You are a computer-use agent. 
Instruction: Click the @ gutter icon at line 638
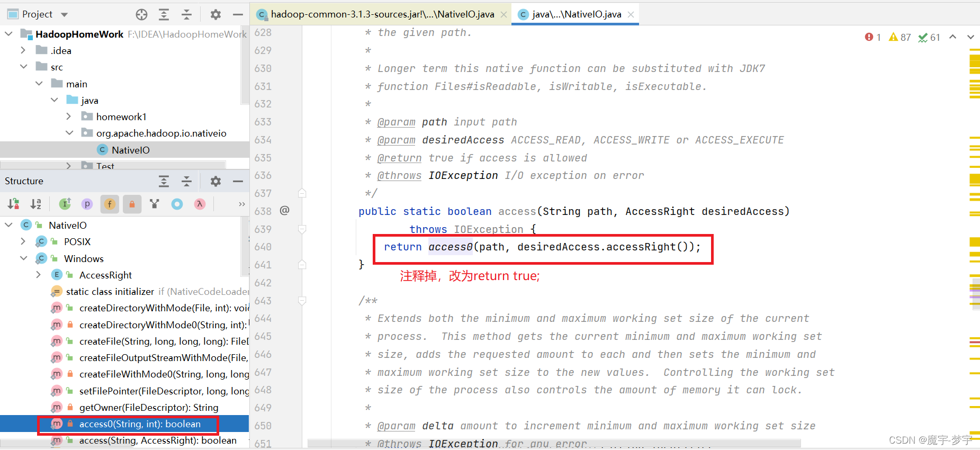pos(285,211)
